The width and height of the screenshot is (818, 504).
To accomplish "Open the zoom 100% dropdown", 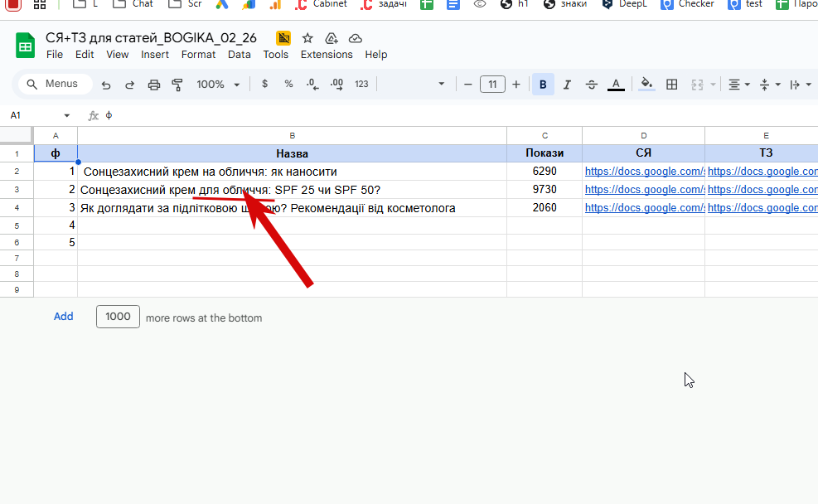I will (218, 84).
